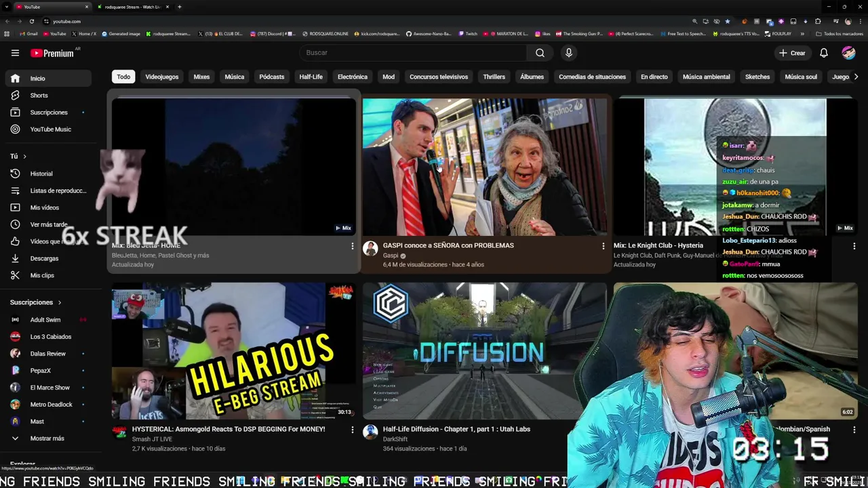Open the El Marce Show channel
The height and width of the screenshot is (488, 868).
click(47, 388)
